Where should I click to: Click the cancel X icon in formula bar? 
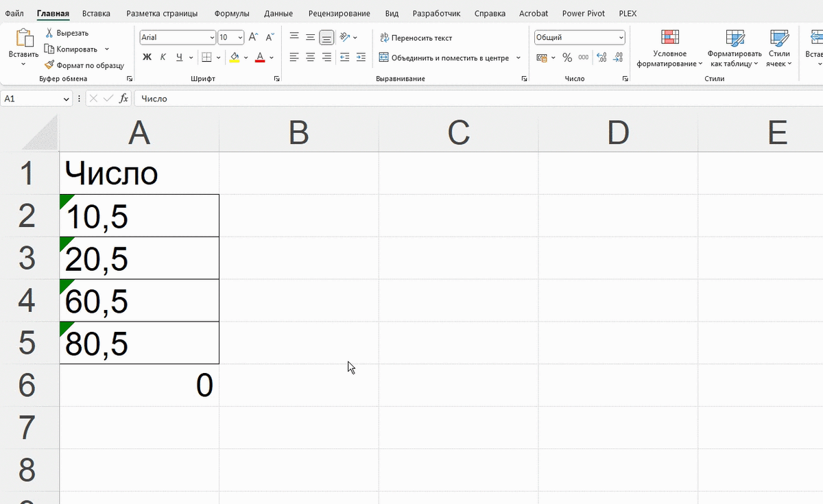click(x=93, y=99)
